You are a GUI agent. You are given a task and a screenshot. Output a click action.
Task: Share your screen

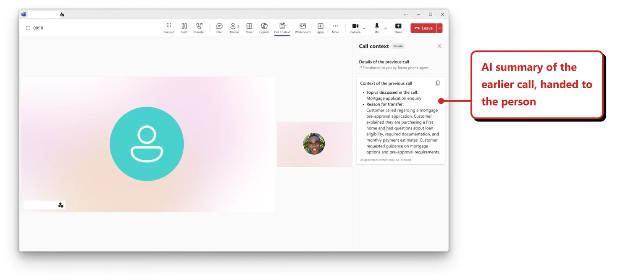pos(398,28)
